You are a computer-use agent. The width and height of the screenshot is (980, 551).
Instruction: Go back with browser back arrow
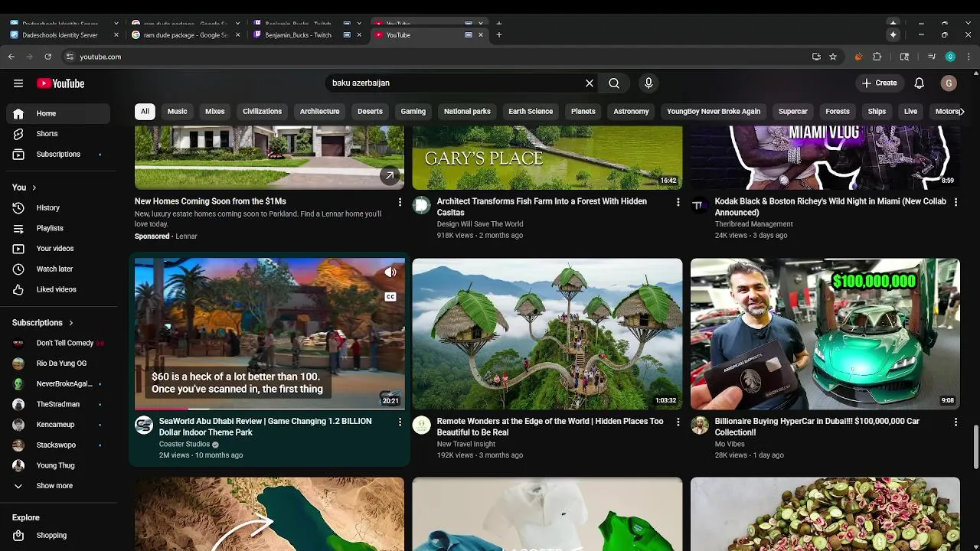coord(11,57)
